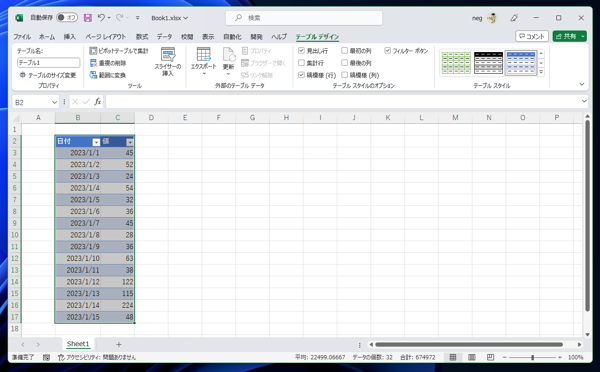Toggle the 自動保存 switch
Image resolution: width=600 pixels, height=372 pixels.
(x=67, y=18)
